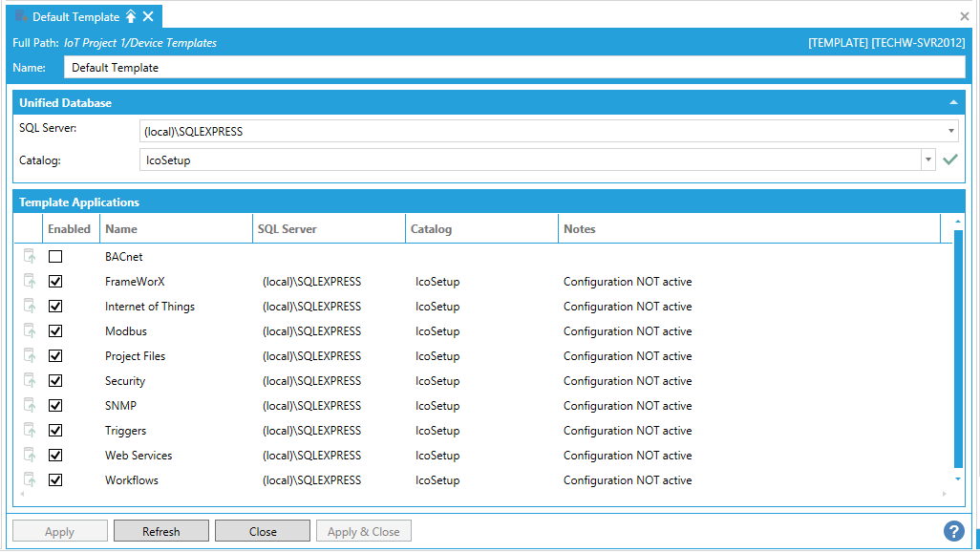
Task: Click the database icon in the Workflows row
Action: pos(30,480)
